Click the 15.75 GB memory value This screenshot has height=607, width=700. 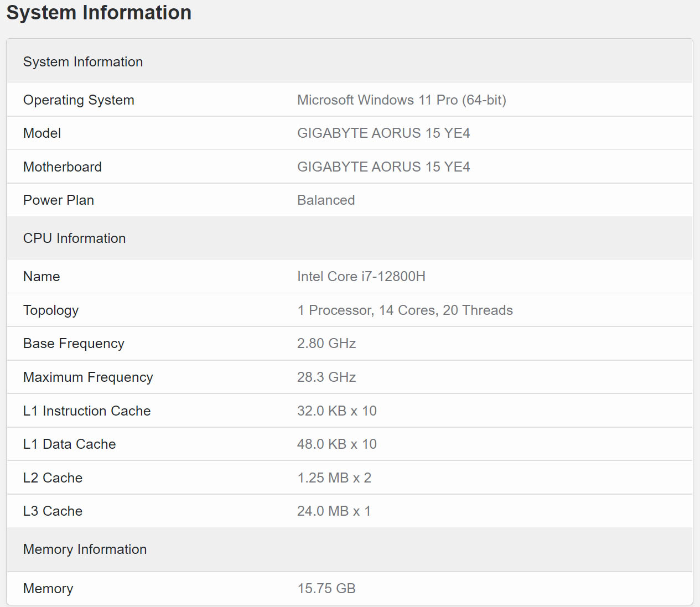coord(326,589)
